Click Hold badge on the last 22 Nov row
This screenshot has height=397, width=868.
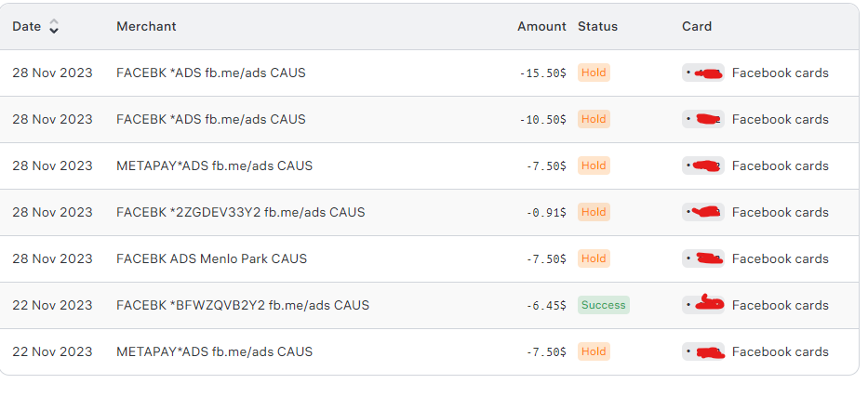coord(594,351)
